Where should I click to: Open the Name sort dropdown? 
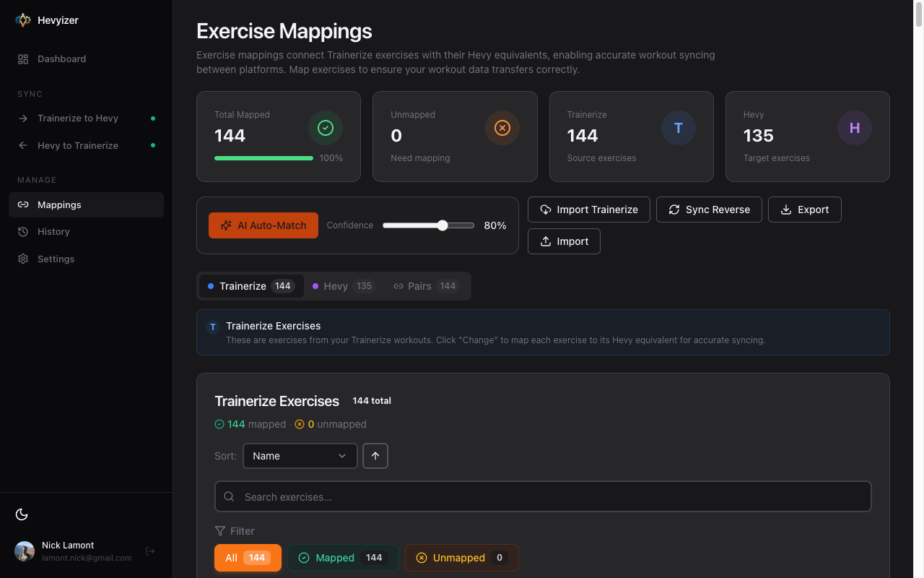pos(300,456)
